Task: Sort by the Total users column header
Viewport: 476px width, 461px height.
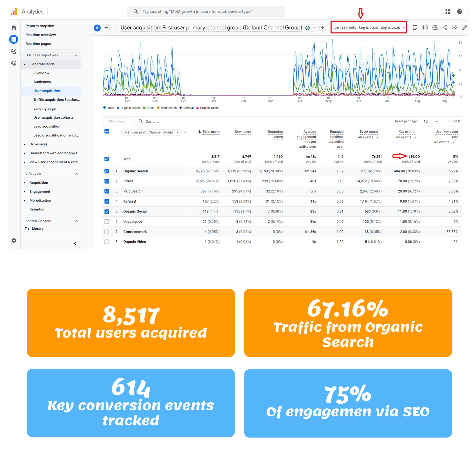Action: (x=211, y=132)
